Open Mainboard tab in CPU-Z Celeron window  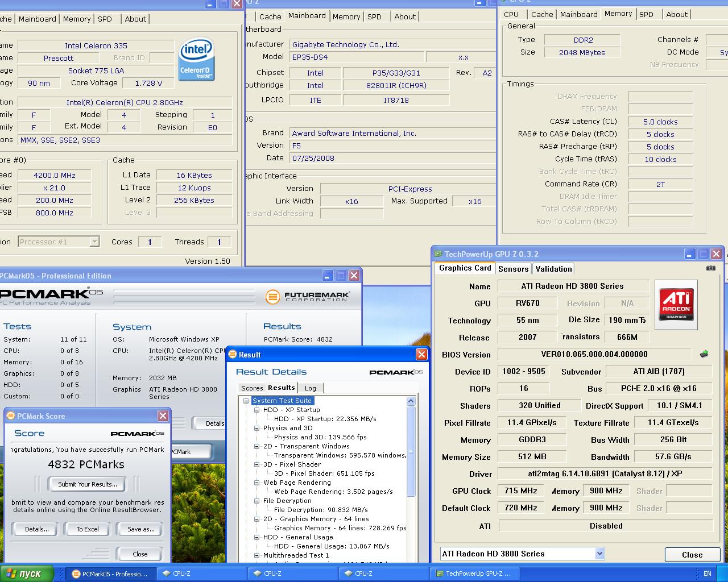pyautogui.click(x=38, y=19)
